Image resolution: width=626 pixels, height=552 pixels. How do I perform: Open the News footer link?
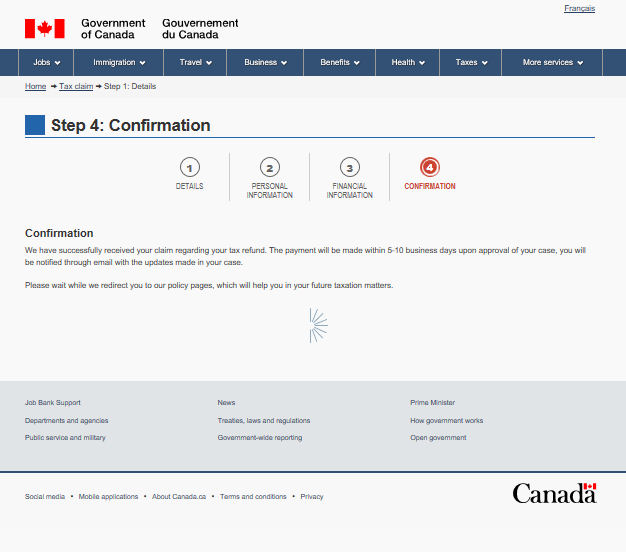226,402
